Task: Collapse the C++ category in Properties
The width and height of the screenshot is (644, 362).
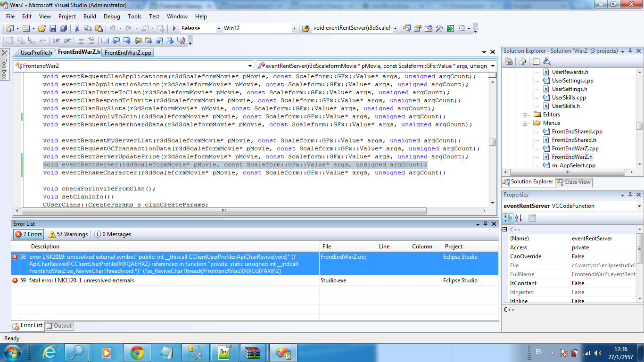Action: tap(504, 230)
